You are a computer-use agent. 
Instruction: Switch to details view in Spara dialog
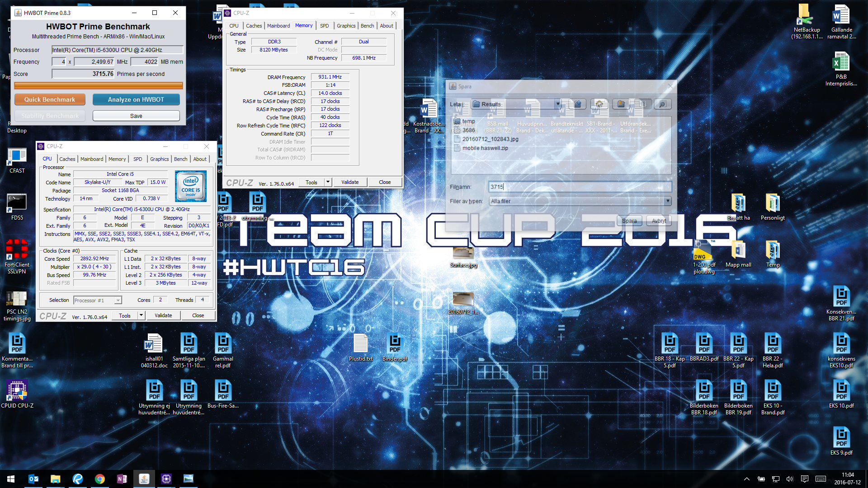click(x=663, y=104)
